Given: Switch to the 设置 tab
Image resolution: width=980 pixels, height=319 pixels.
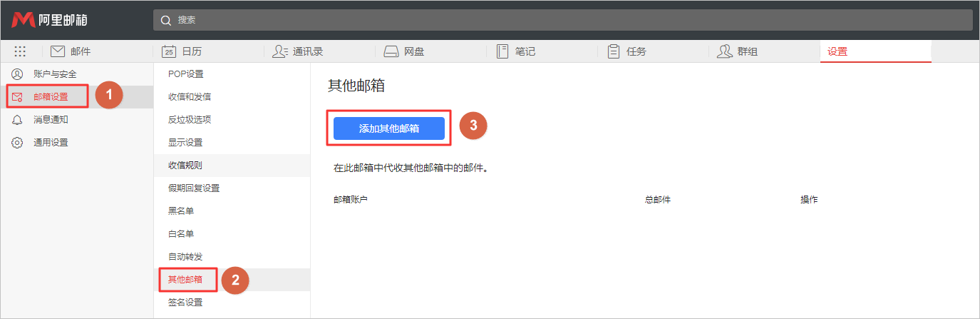Looking at the screenshot, I should point(837,51).
